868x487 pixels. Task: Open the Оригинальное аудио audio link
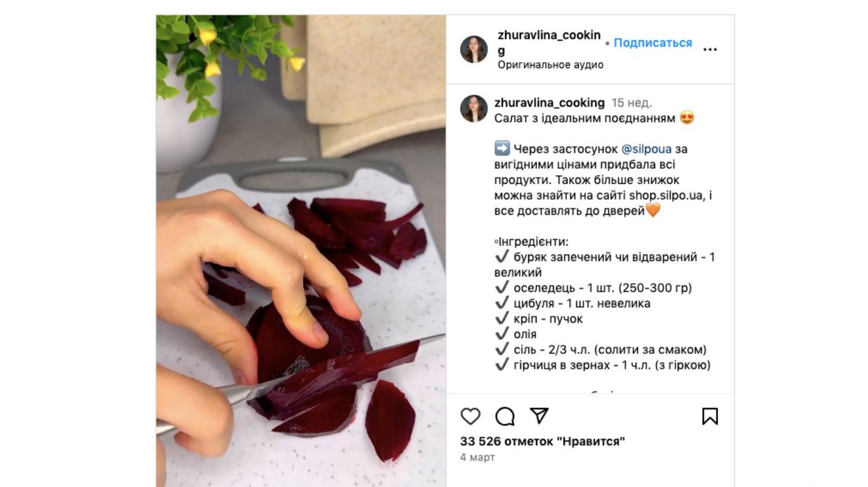550,65
